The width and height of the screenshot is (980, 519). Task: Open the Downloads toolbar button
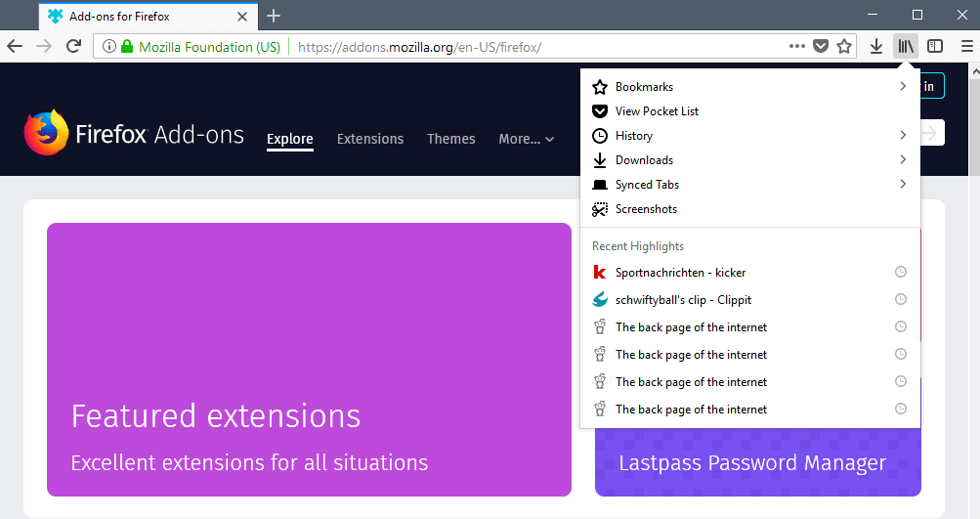coord(876,46)
